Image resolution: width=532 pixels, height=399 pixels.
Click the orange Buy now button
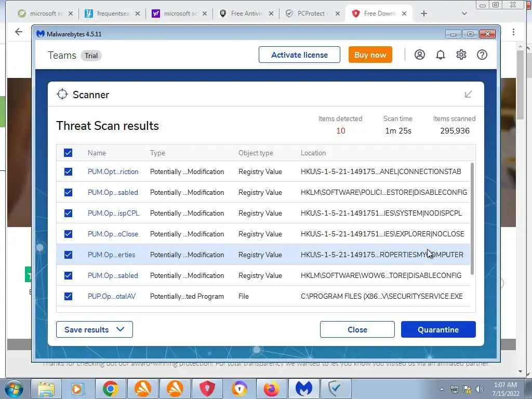click(370, 55)
